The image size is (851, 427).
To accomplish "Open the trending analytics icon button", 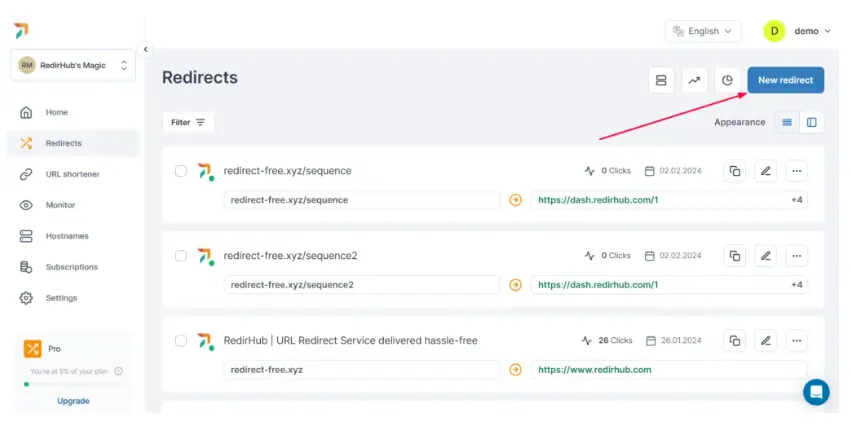I will (x=694, y=80).
